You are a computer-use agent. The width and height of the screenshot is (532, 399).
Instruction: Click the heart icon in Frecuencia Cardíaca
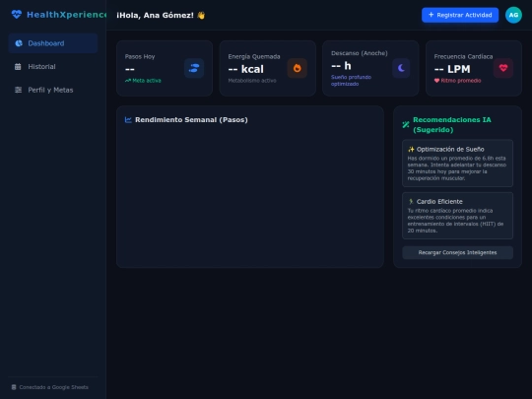tap(503, 68)
